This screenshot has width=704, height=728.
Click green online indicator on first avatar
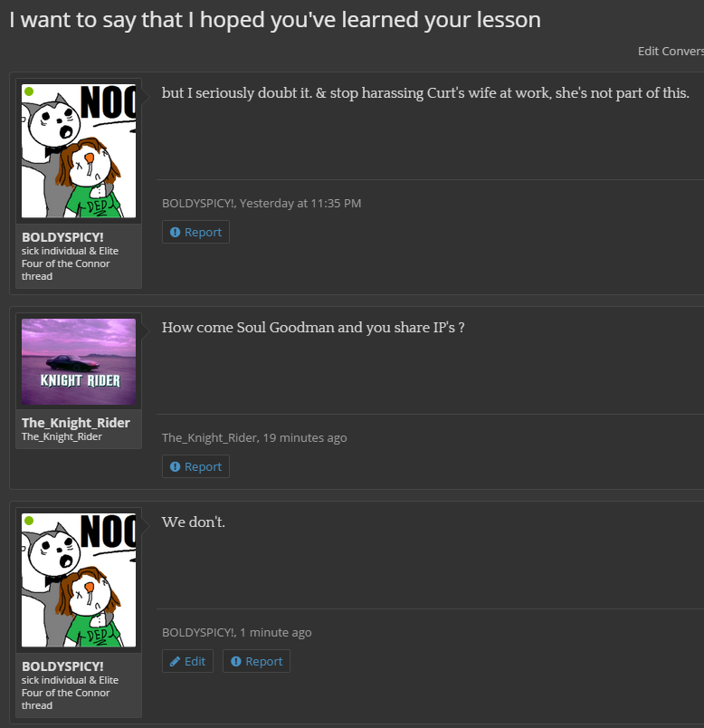(x=29, y=91)
